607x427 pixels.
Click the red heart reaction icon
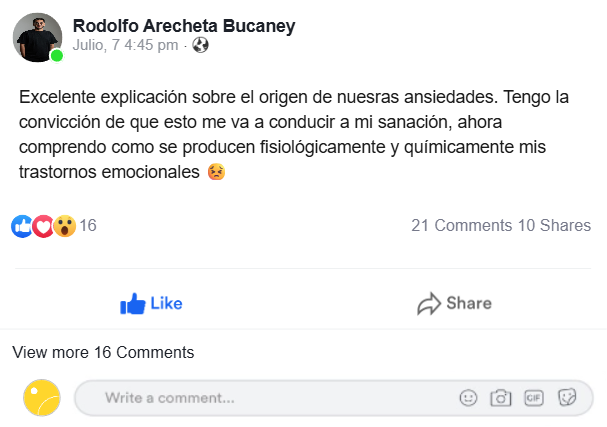[x=43, y=226]
